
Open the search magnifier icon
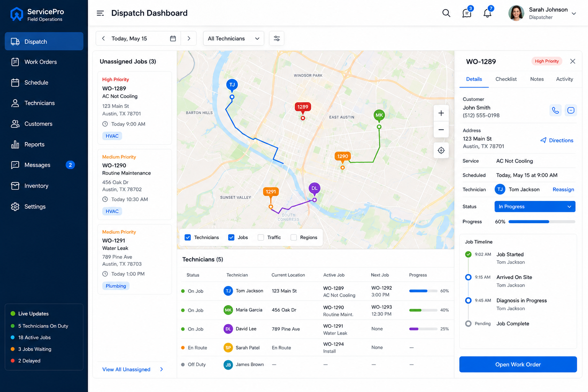coord(446,13)
